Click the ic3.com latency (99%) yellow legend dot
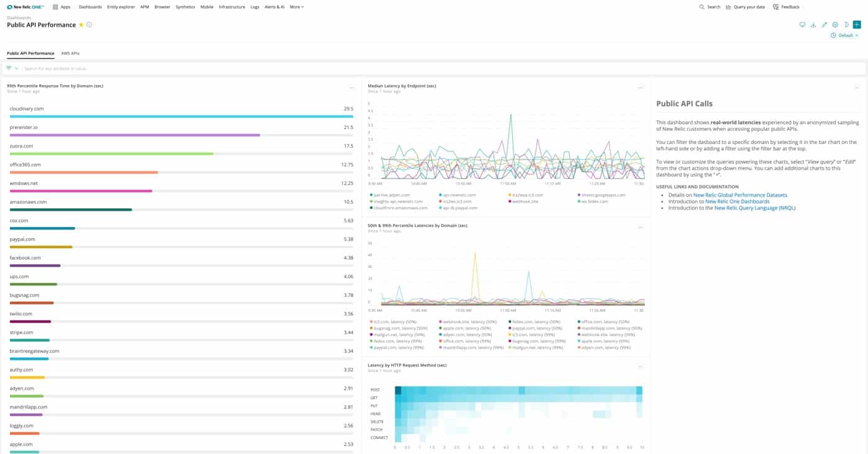Viewport: 868px width, 454px height. pos(510,335)
